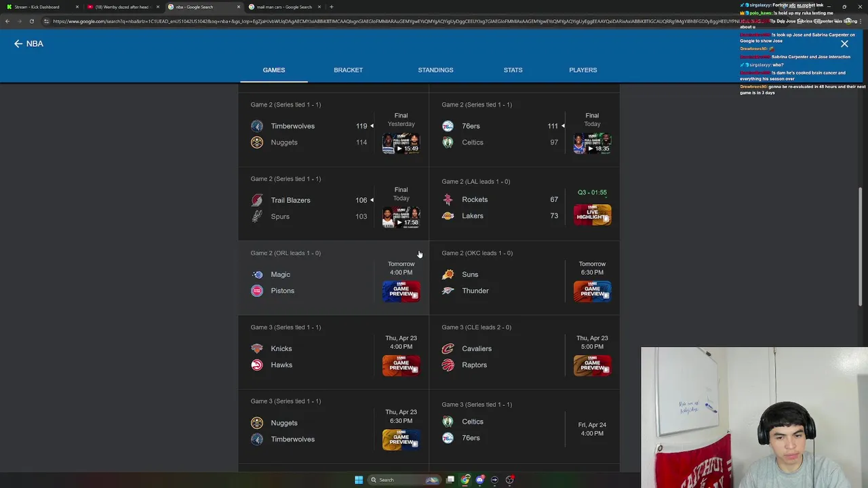Viewport: 868px width, 488px height.
Task: Open the Standings tab
Action: click(x=435, y=70)
